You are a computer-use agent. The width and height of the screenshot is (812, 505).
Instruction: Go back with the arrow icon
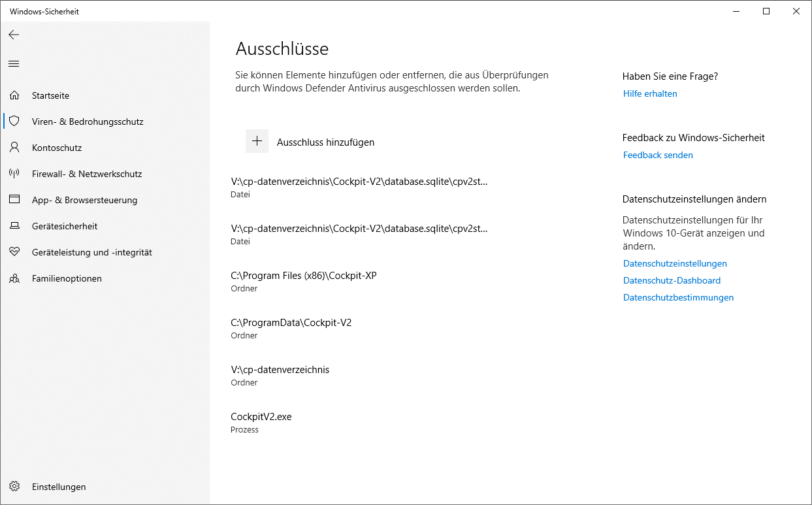click(14, 35)
